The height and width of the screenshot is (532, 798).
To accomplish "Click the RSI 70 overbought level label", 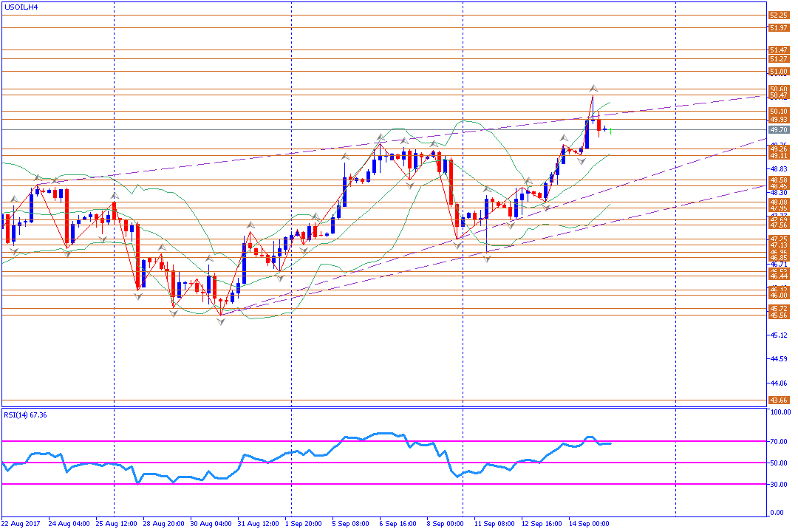I will click(777, 441).
